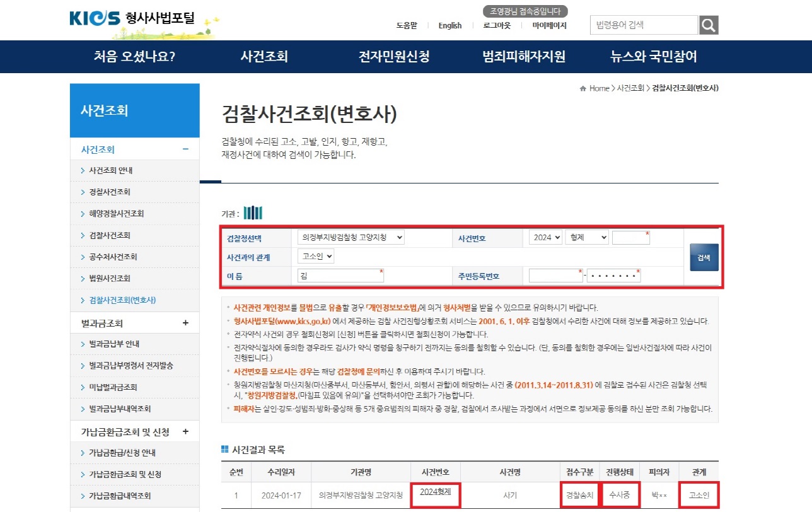Collapse the 사건조회 sidebar section
Viewport: 812px width, 512px height.
pos(187,149)
